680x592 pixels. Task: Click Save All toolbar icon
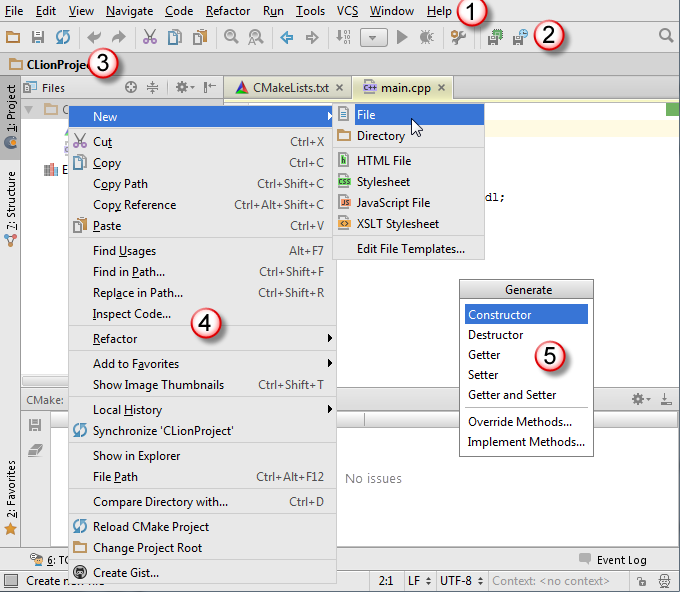click(38, 37)
